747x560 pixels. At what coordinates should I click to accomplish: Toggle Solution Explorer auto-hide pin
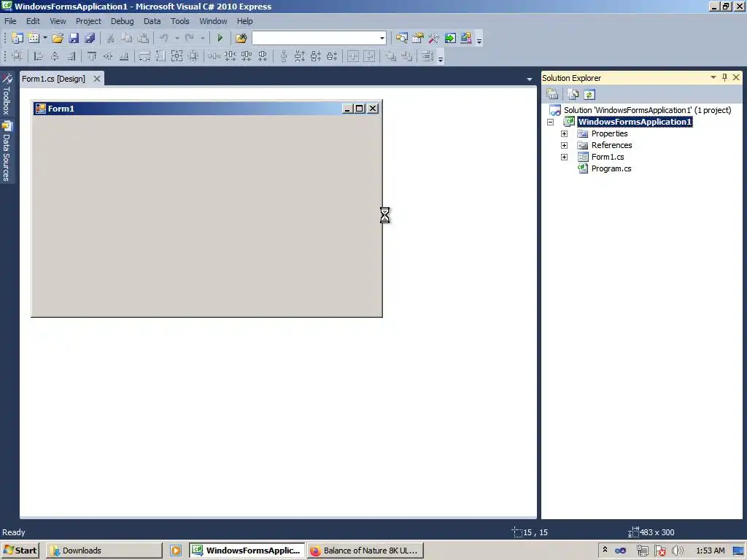coord(724,77)
